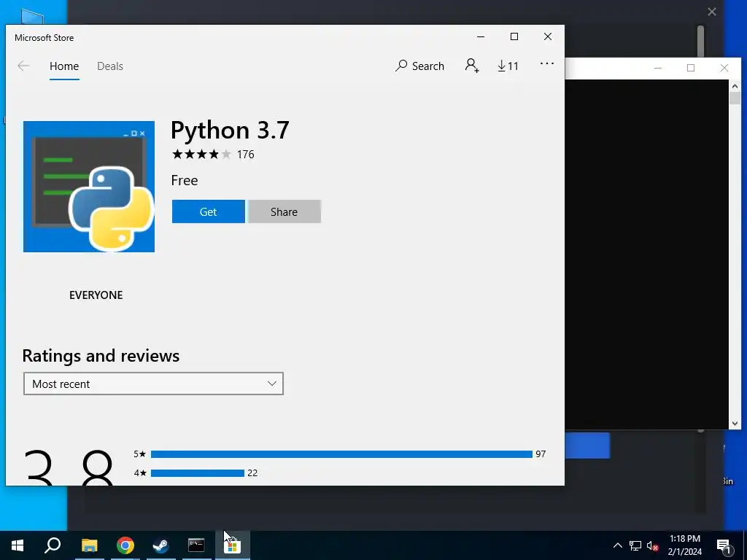Minimize the console window behind the Store

click(x=658, y=68)
